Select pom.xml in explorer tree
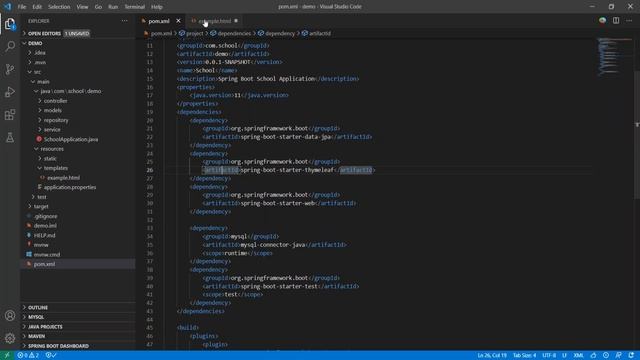 (x=78, y=264)
